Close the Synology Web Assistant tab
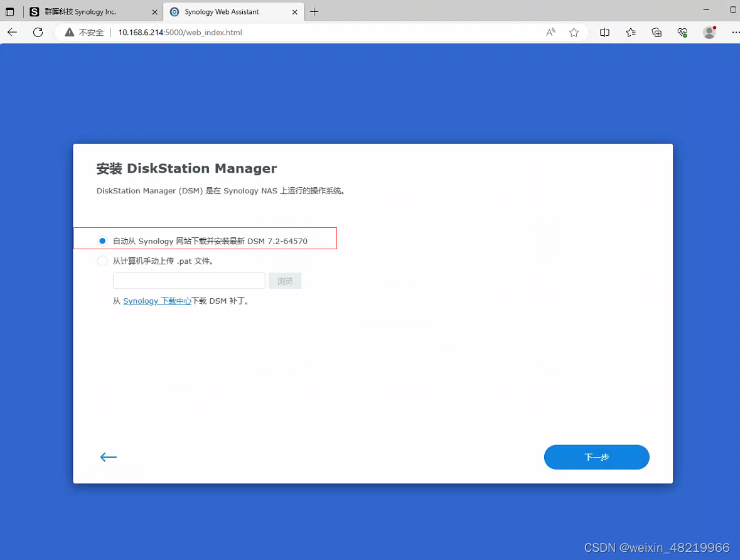The image size is (740, 560). [x=295, y=12]
